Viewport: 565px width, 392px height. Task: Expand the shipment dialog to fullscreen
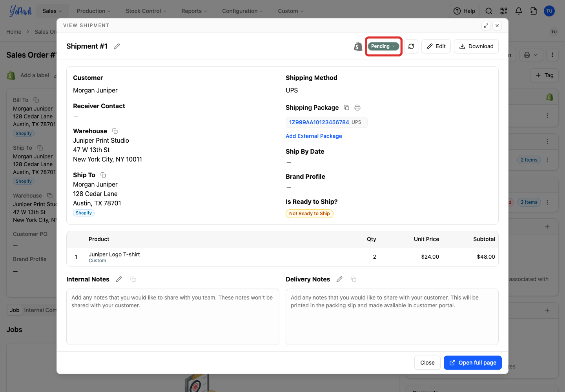pos(486,25)
